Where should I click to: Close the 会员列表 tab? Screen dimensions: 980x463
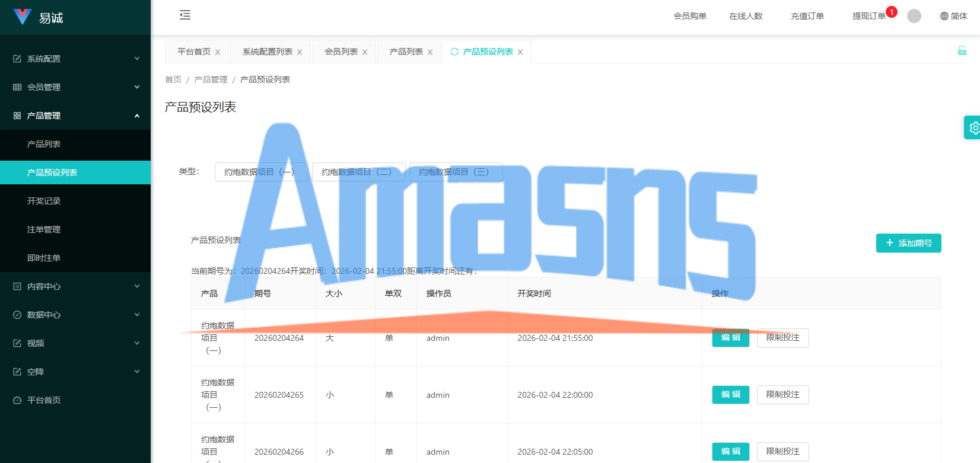click(365, 52)
